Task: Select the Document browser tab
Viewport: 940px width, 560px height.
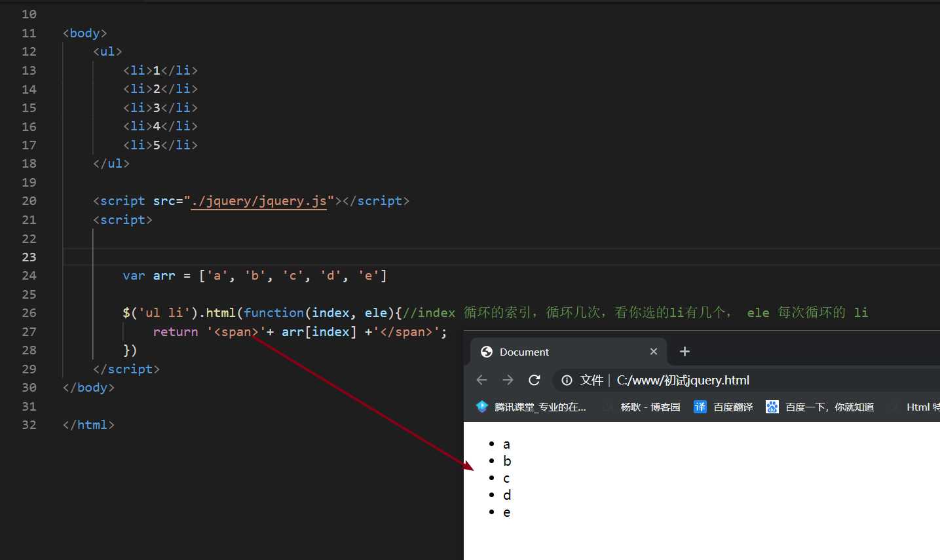Action: tap(569, 352)
